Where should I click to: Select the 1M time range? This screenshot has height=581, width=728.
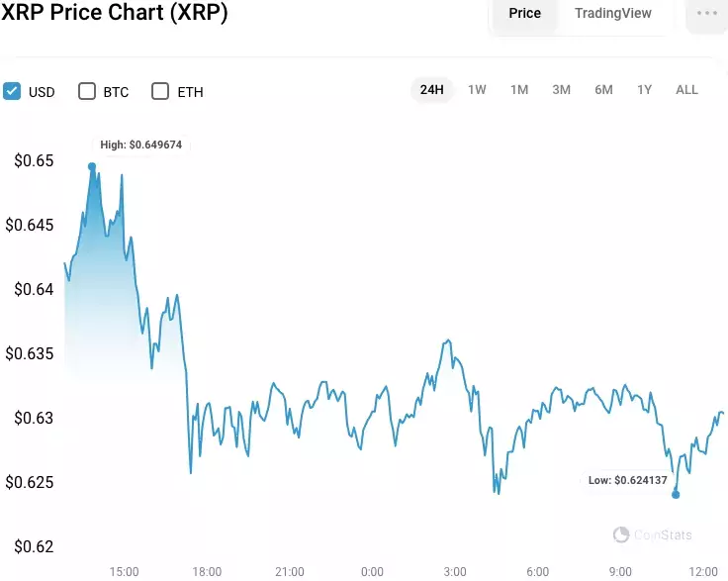pyautogui.click(x=519, y=90)
